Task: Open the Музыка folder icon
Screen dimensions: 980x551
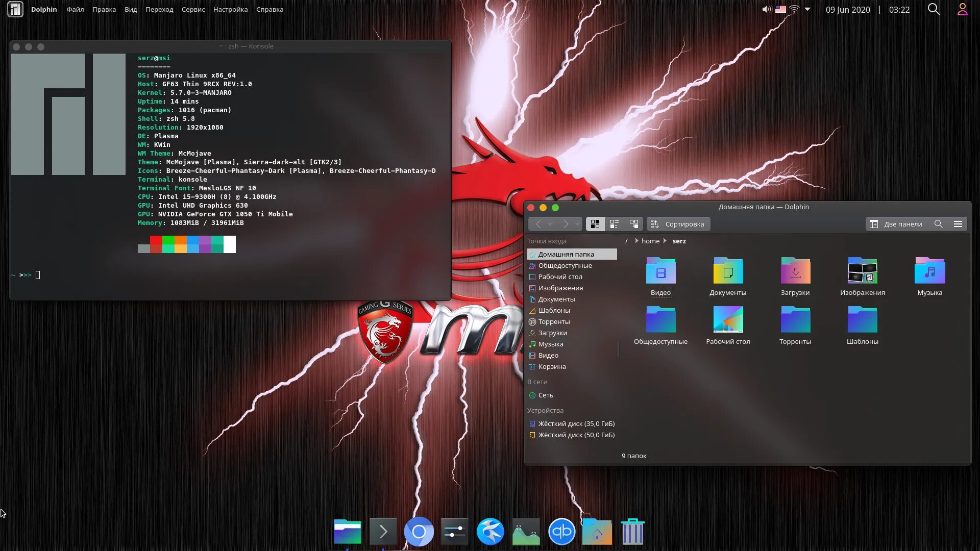Action: point(929,271)
